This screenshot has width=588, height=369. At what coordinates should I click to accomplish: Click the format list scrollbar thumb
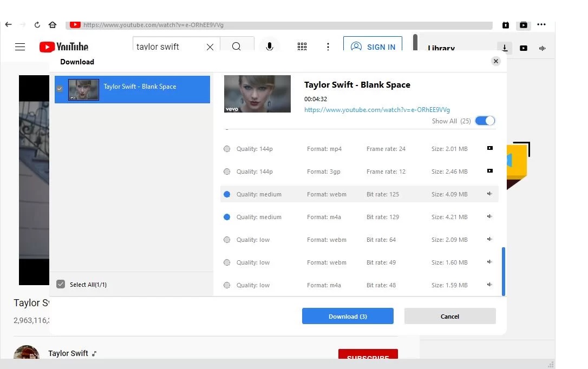[503, 271]
